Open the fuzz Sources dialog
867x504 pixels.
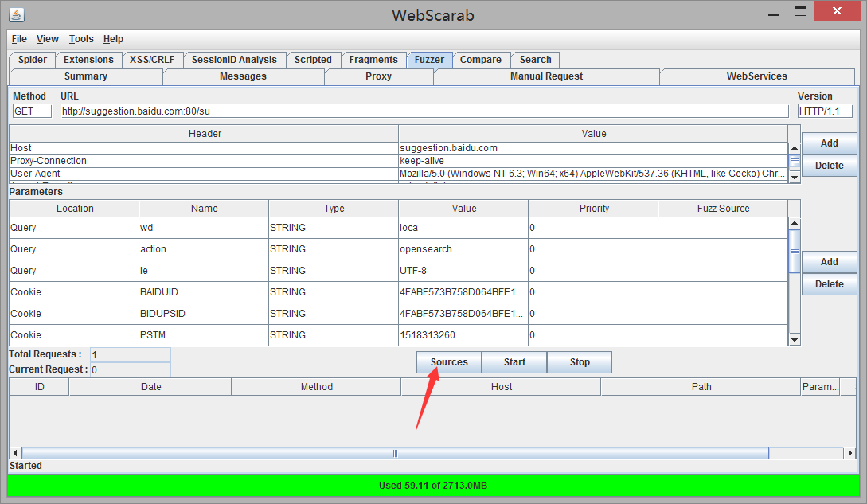449,361
